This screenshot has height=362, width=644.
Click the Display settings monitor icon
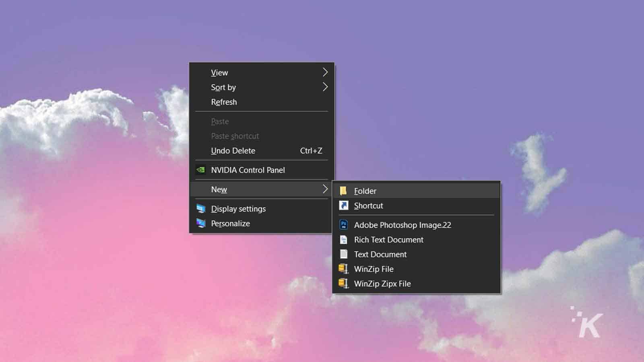coord(201,209)
